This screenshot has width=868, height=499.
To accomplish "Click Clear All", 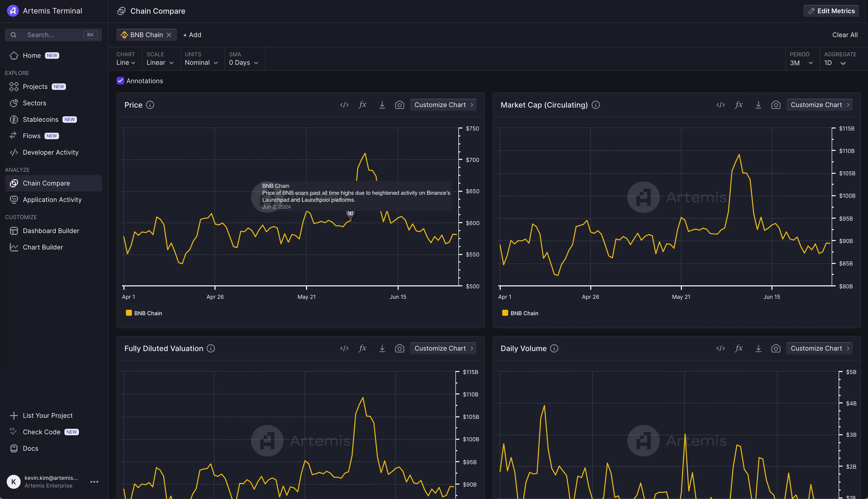I will click(845, 35).
